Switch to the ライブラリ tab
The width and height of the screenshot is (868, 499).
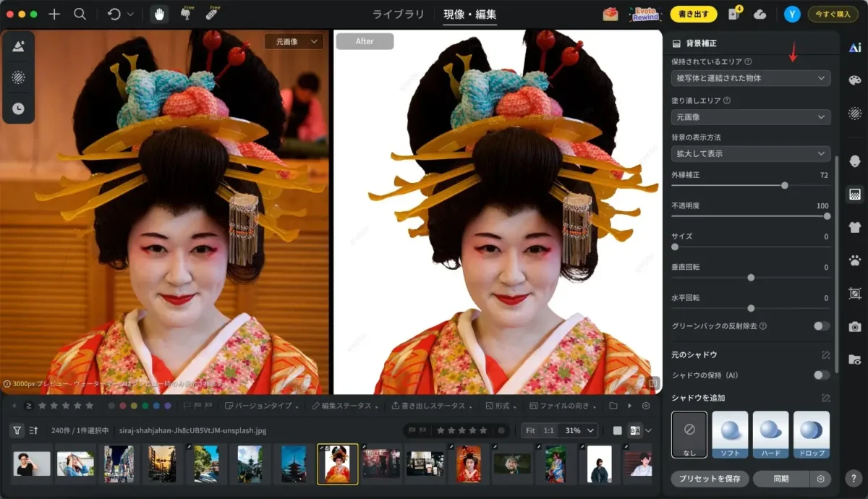click(x=399, y=14)
